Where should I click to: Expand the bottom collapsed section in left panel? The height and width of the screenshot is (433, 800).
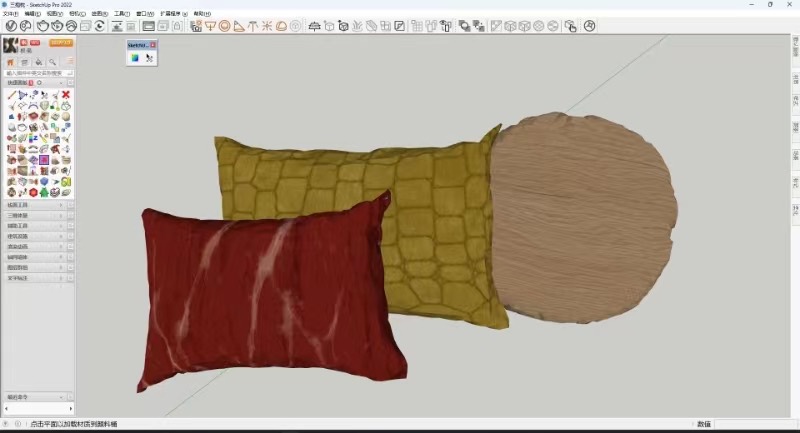pyautogui.click(x=35, y=397)
